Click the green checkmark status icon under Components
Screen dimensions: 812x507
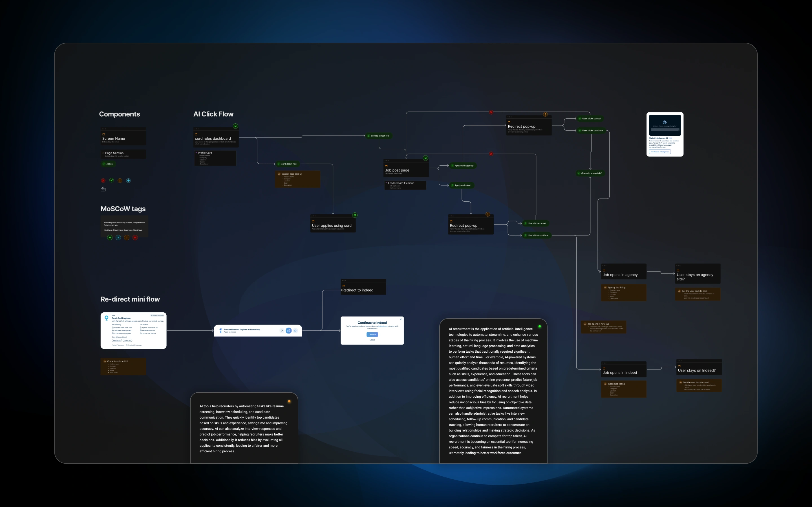pos(111,180)
